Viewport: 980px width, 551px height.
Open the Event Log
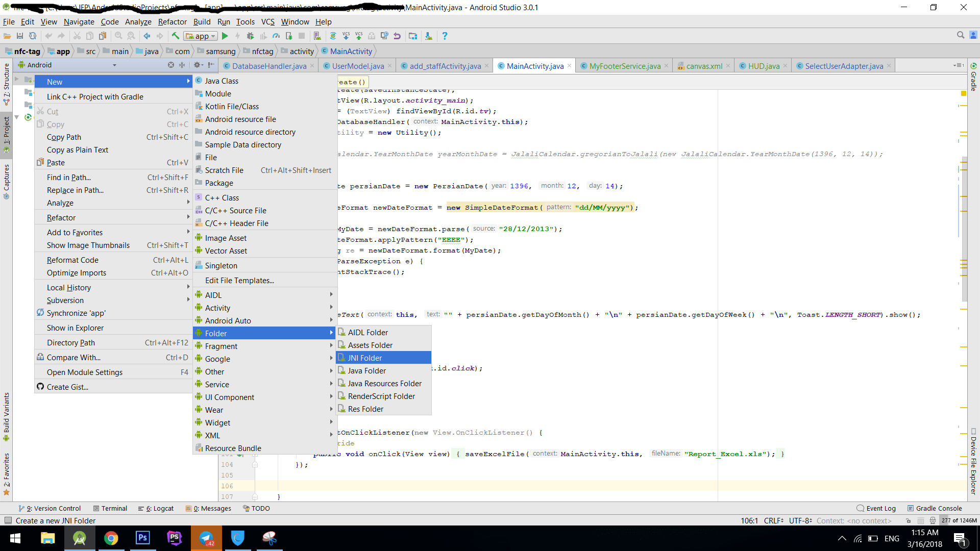tap(876, 509)
